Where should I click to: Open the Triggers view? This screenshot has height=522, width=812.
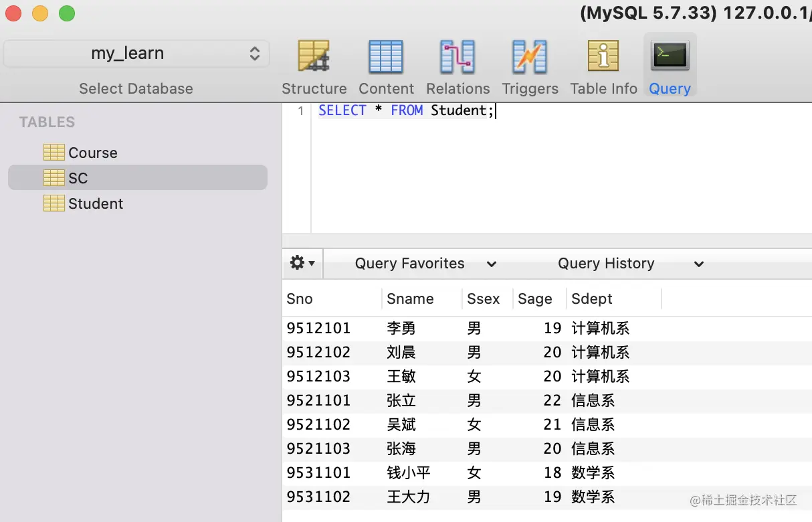click(x=530, y=68)
